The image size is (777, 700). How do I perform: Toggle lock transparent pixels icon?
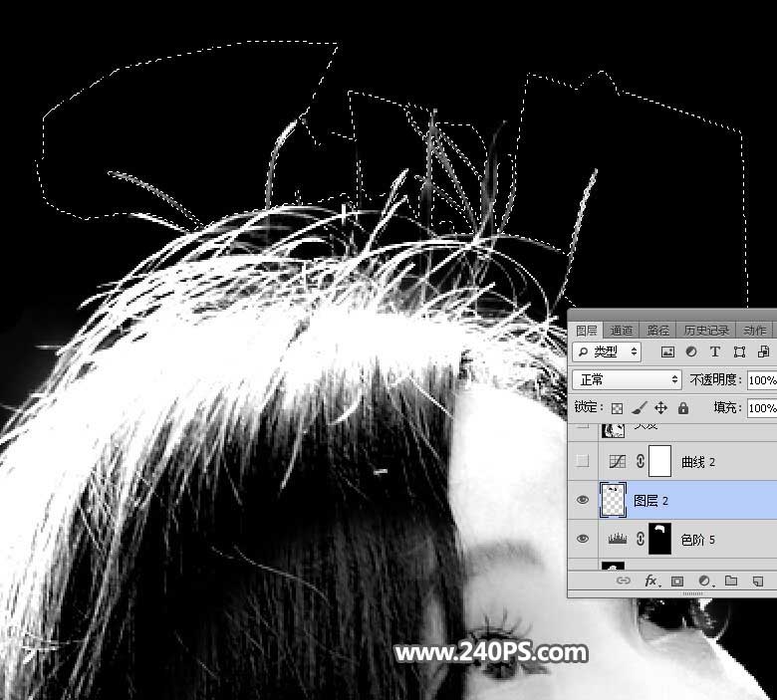[617, 408]
